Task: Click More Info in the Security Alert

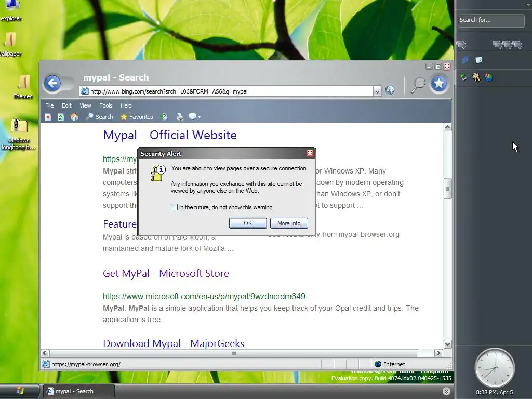Action: click(x=289, y=223)
